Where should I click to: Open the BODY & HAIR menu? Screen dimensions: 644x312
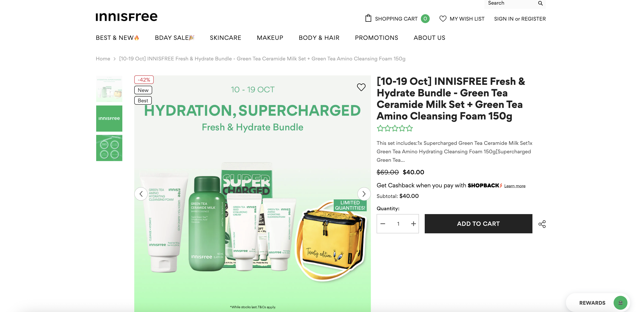[x=319, y=38]
